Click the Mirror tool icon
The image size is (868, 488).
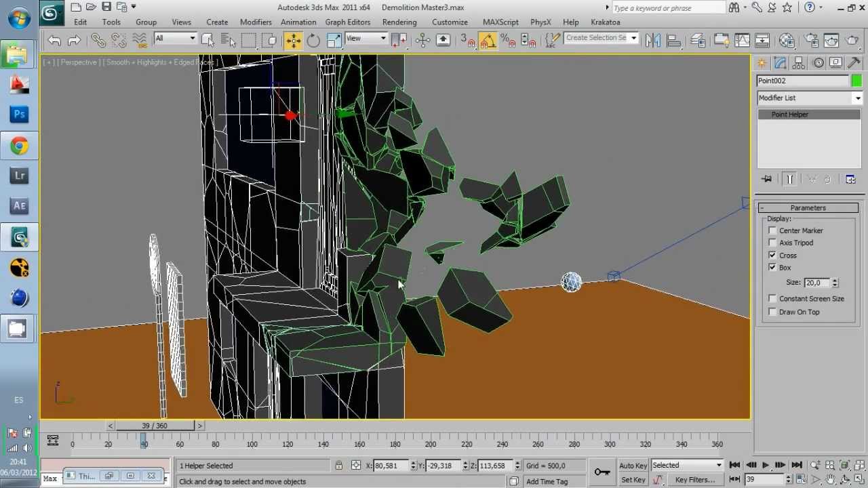pyautogui.click(x=653, y=41)
